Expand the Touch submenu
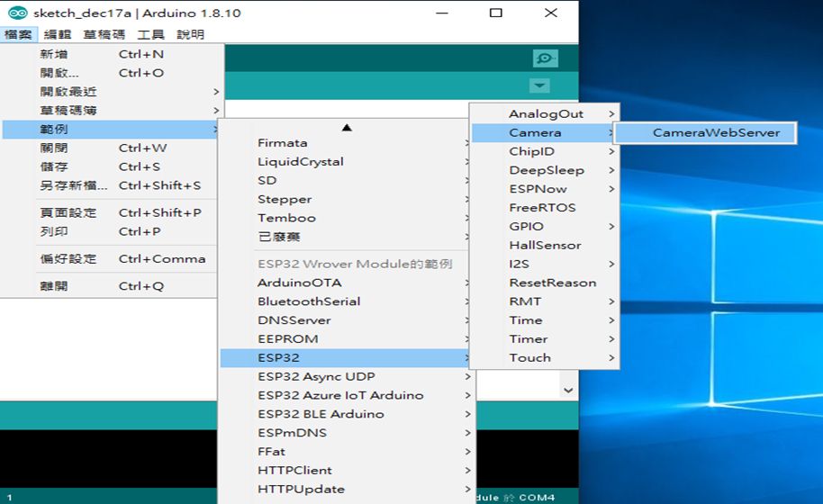Viewport: 823px width, 504px height. pyautogui.click(x=544, y=359)
